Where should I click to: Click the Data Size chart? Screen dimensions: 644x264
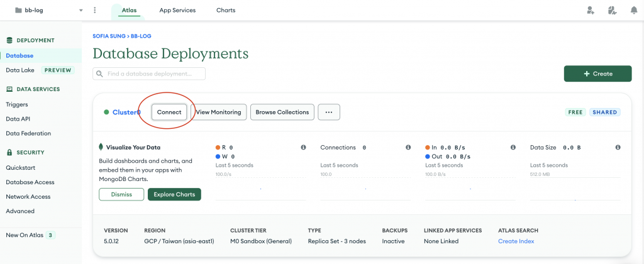tap(575, 189)
